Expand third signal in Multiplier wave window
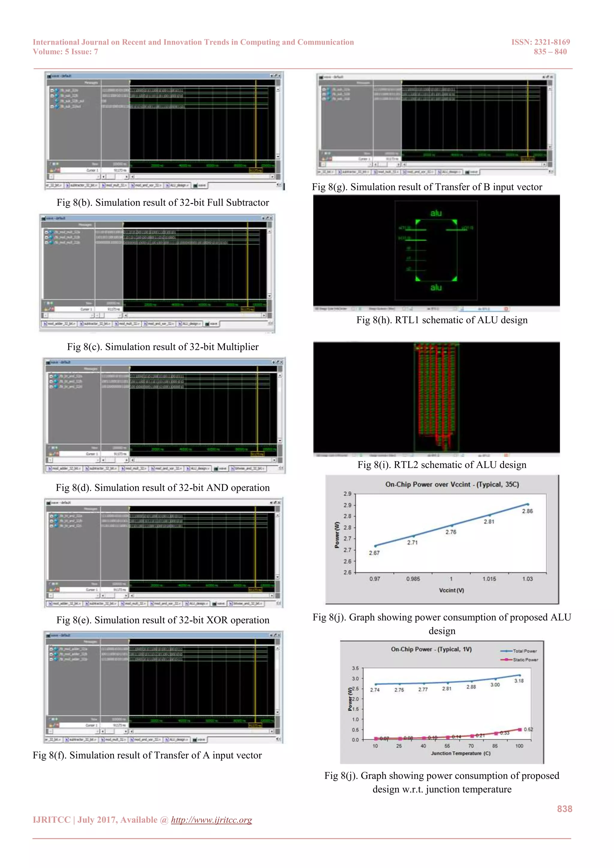This screenshot has height=868, width=614. [46, 243]
